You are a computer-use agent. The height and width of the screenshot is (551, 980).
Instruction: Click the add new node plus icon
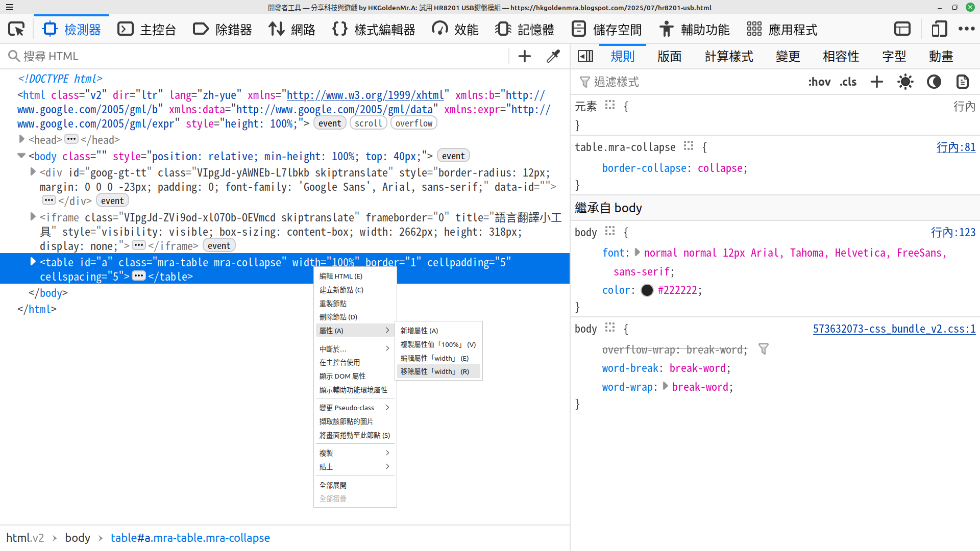[525, 56]
